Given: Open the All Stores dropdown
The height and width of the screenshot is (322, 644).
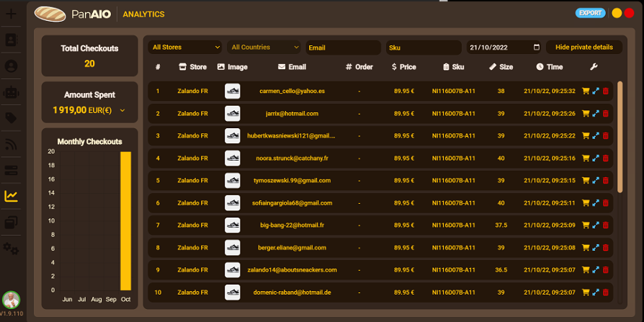Looking at the screenshot, I should click(x=185, y=48).
